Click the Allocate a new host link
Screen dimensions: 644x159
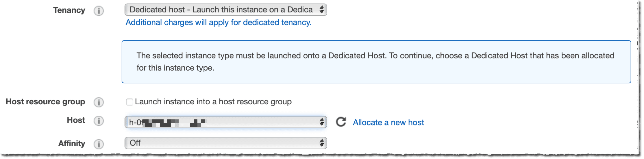(388, 122)
